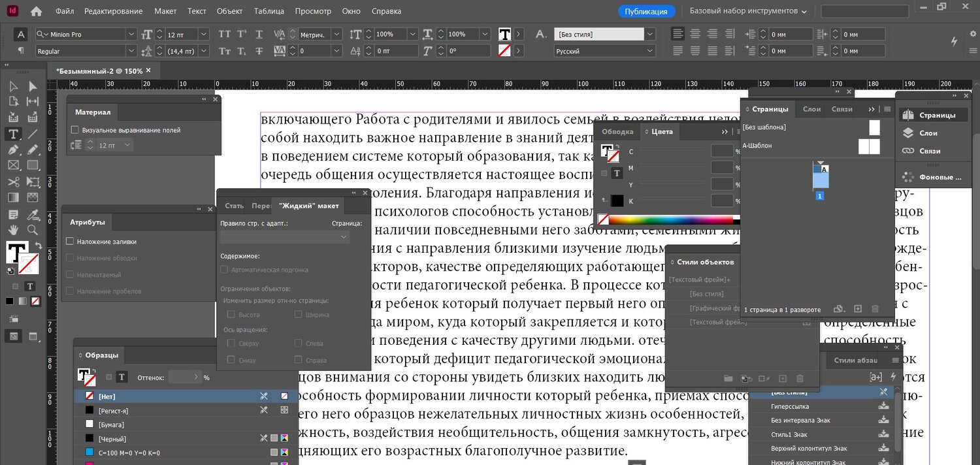This screenshot has height=465, width=980.
Task: Enable "Визуальное выравнивание полей" checkbox
Action: click(x=75, y=130)
